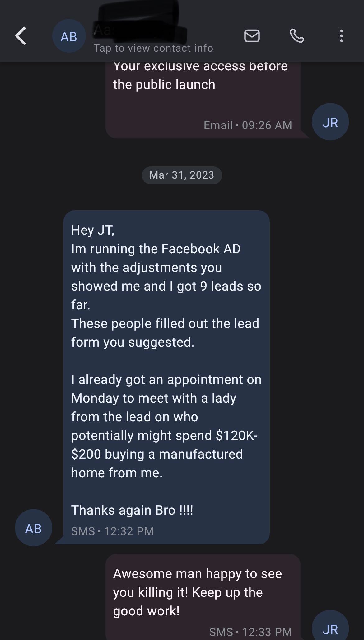Call the contact with the phone icon
The height and width of the screenshot is (640, 364).
point(297,36)
